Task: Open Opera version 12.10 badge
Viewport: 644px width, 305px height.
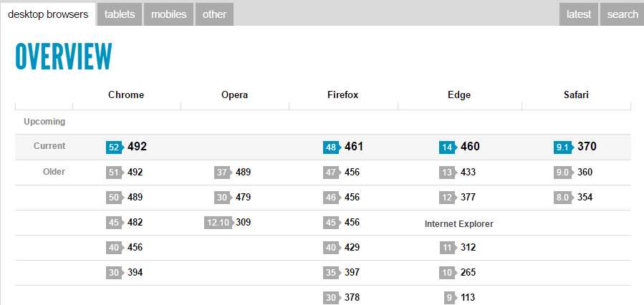Action: coord(219,223)
